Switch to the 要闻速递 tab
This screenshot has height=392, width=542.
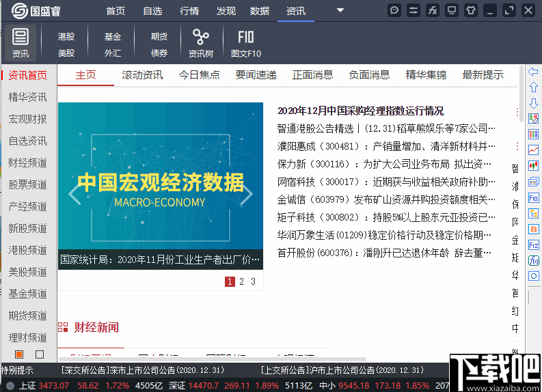(x=256, y=75)
